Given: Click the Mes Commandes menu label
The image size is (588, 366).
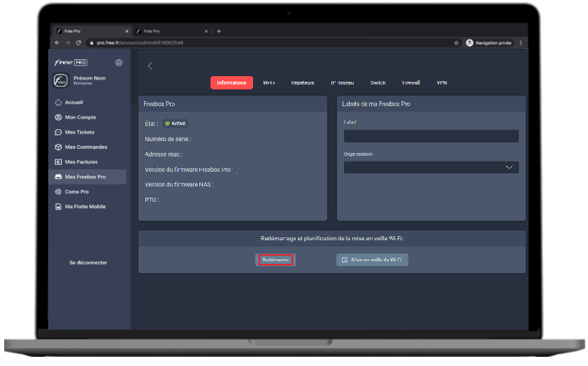Looking at the screenshot, I should pyautogui.click(x=86, y=147).
